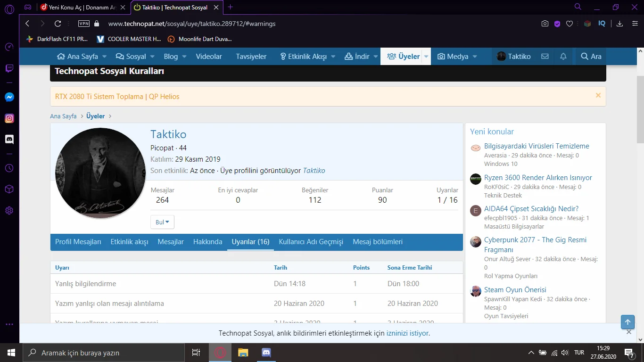644x362 pixels.
Task: Expand the Ana Sayfa dropdown arrow
Action: (x=105, y=57)
